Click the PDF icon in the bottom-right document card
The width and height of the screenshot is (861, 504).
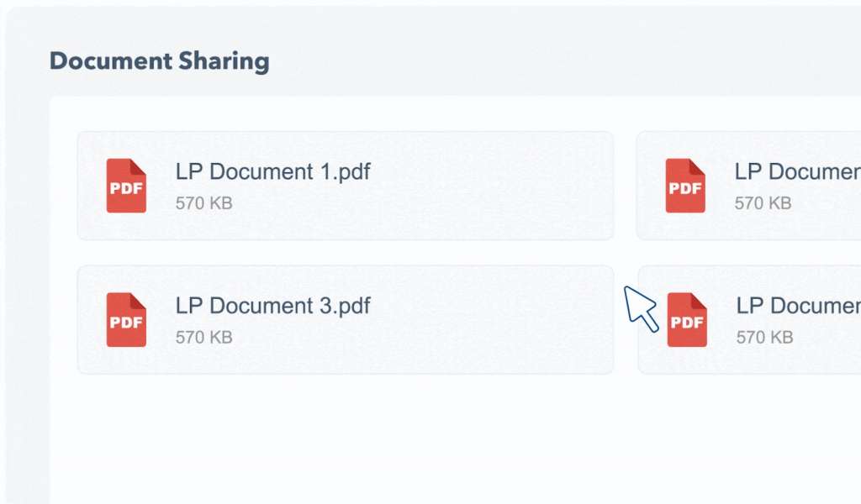pos(687,320)
